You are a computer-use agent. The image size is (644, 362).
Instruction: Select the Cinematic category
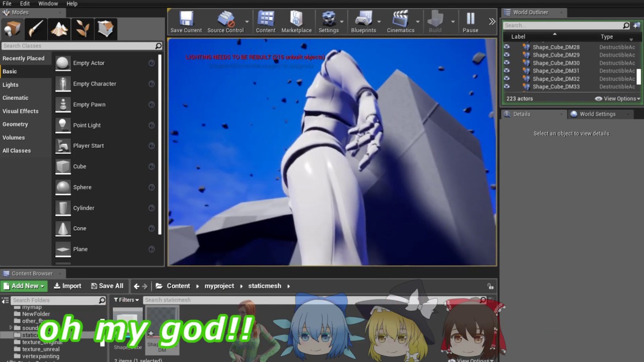16,98
